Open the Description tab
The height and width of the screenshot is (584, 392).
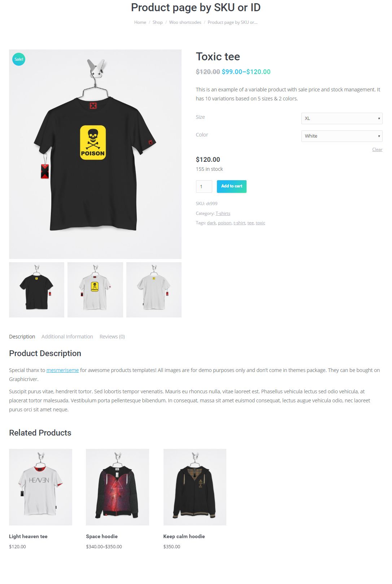(22, 337)
